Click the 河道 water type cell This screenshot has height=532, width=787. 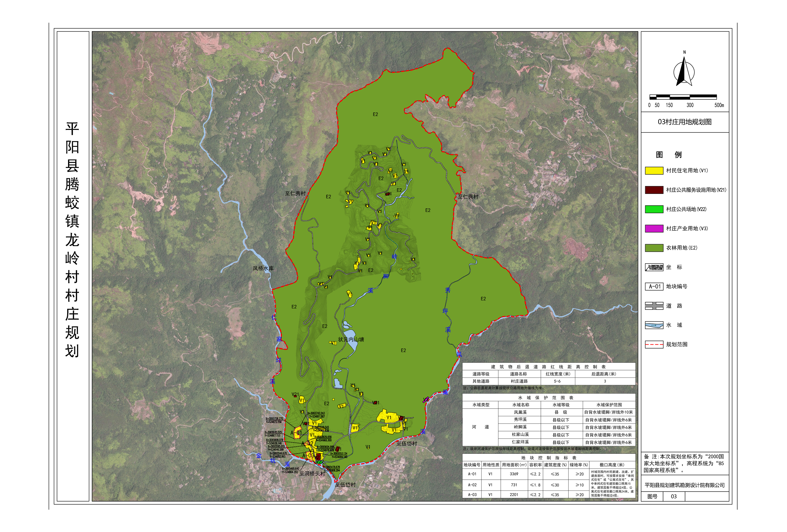click(480, 427)
